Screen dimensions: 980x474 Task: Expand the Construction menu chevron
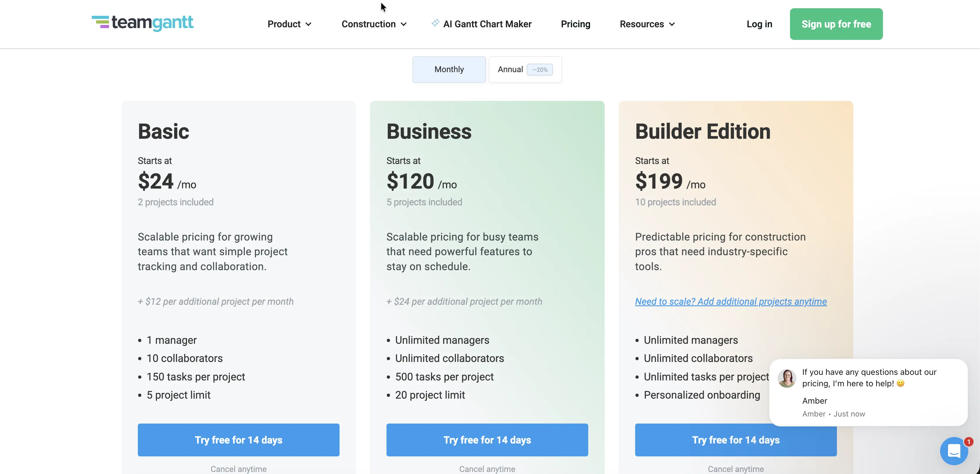click(x=404, y=24)
